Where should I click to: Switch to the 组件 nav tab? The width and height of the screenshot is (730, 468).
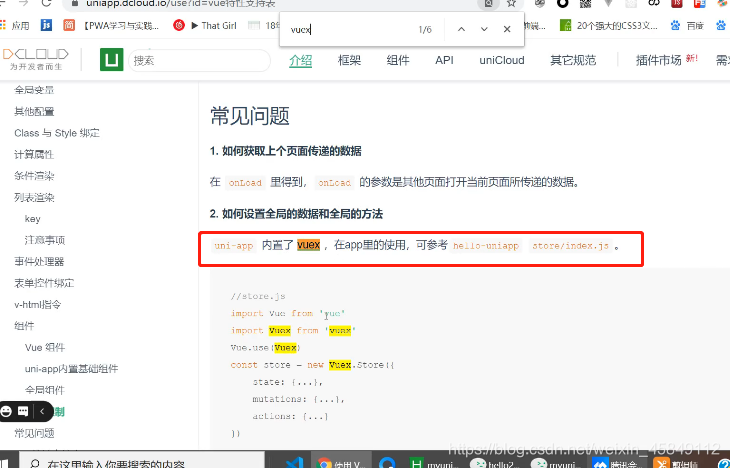coord(398,61)
